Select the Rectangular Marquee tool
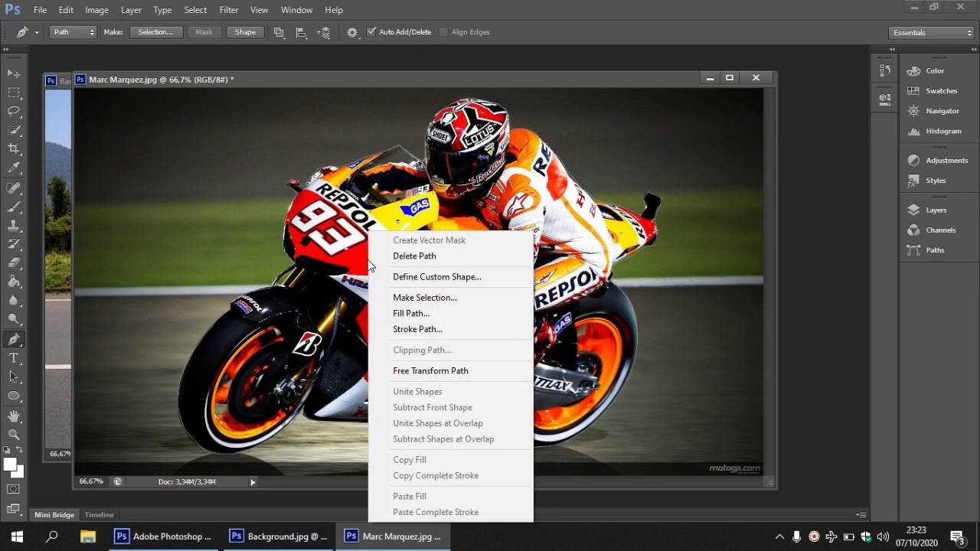The height and width of the screenshot is (551, 980). point(14,93)
